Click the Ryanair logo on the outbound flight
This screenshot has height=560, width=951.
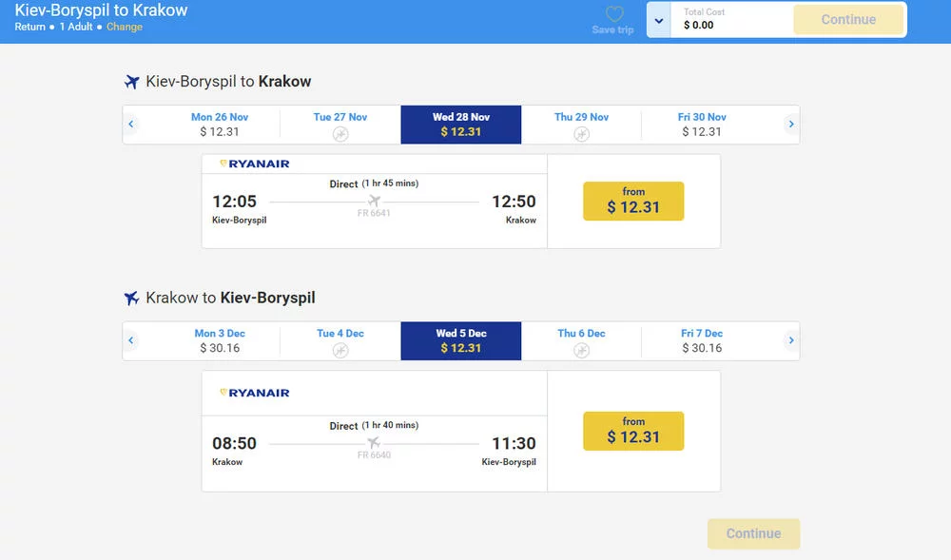pos(255,164)
